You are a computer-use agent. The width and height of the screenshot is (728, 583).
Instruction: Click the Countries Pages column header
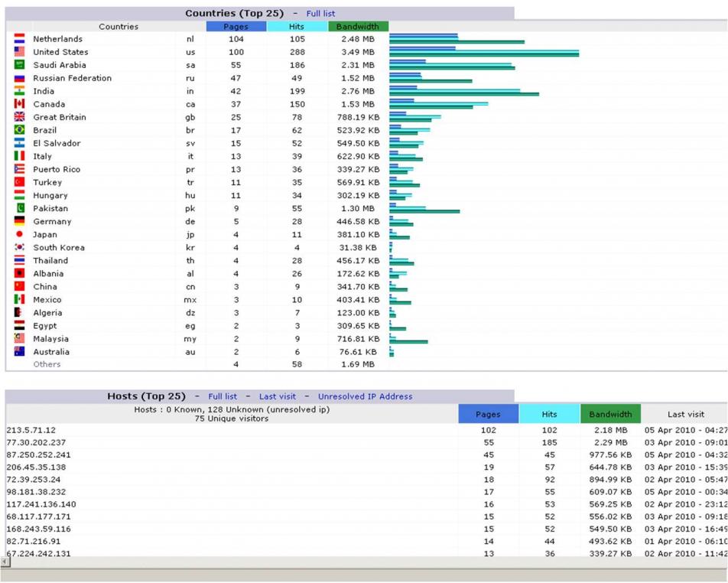point(236,27)
